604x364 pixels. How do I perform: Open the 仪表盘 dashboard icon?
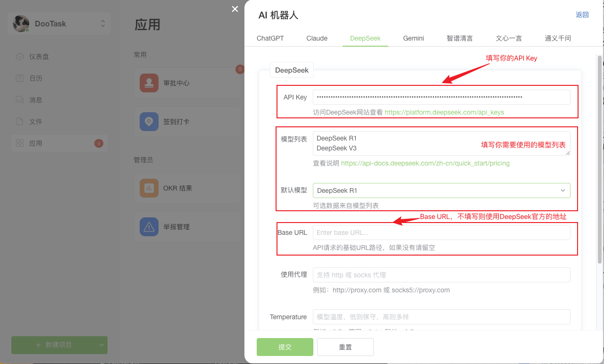click(19, 57)
